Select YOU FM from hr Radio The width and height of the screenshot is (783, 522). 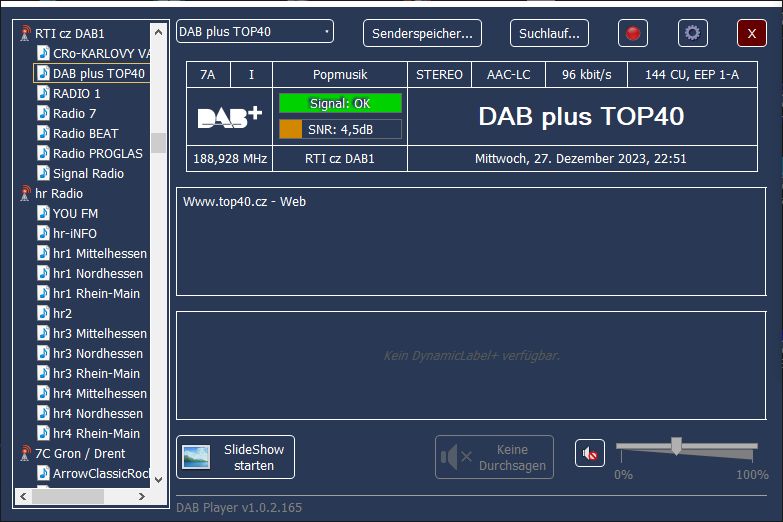[x=75, y=213]
